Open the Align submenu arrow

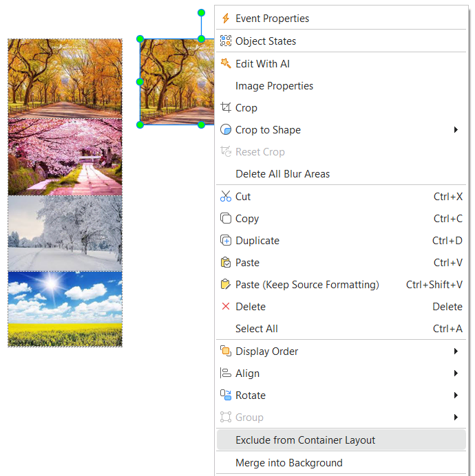(456, 374)
